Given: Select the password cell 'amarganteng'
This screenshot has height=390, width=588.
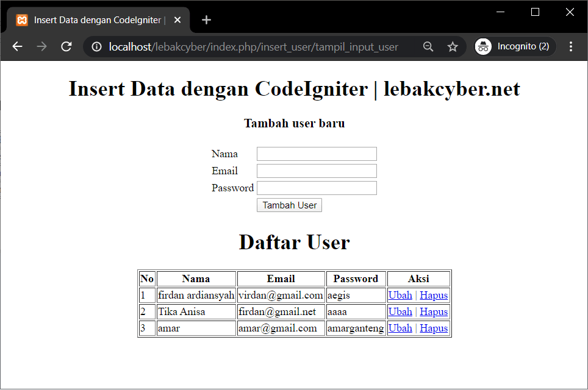Looking at the screenshot, I should point(356,328).
